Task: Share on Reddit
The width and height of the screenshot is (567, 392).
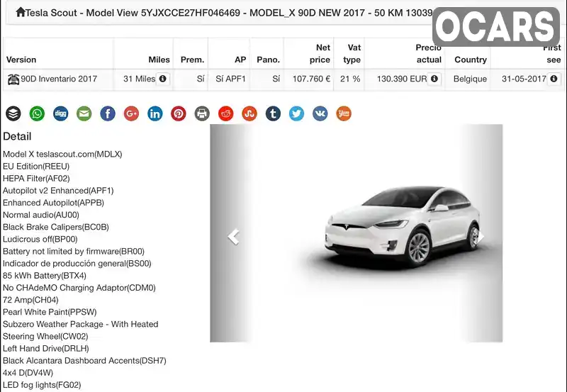Action: (x=225, y=113)
